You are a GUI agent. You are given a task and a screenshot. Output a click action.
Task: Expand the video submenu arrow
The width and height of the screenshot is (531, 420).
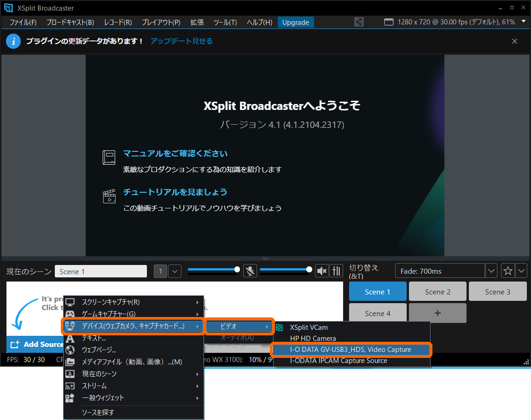267,327
